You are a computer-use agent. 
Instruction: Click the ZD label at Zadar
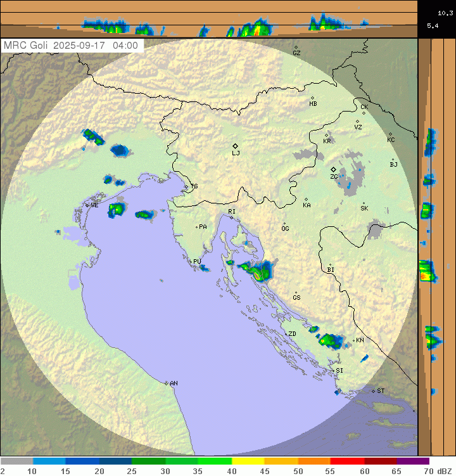[x=292, y=334]
